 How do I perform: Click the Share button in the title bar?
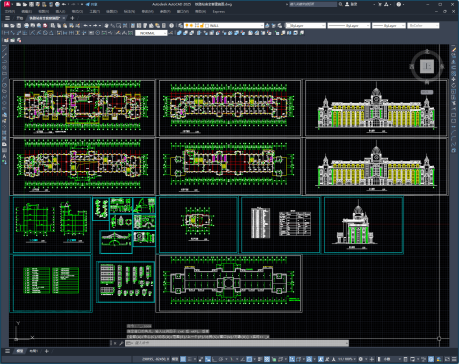point(91,4)
